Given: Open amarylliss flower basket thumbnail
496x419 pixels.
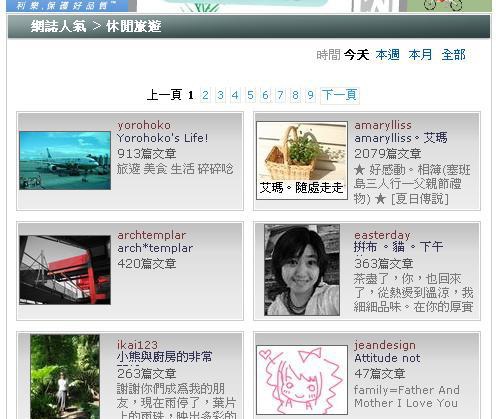Looking at the screenshot, I should (x=302, y=160).
